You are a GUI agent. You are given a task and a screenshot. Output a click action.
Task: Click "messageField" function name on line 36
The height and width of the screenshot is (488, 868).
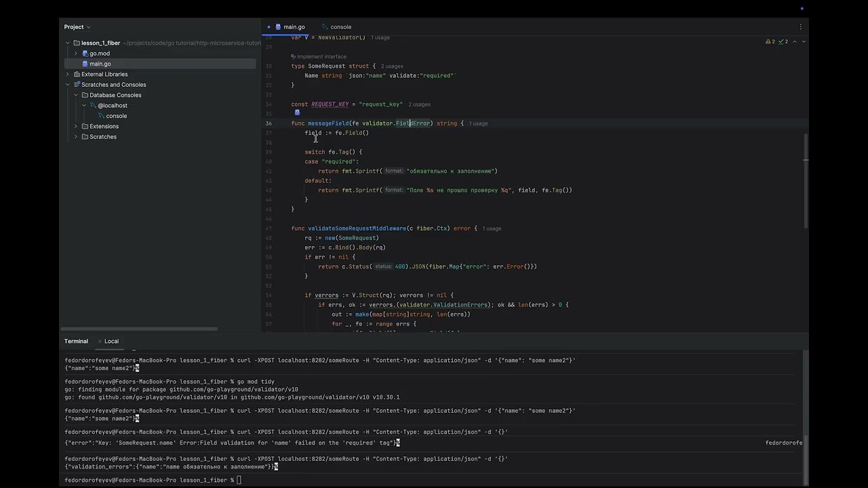tap(328, 123)
